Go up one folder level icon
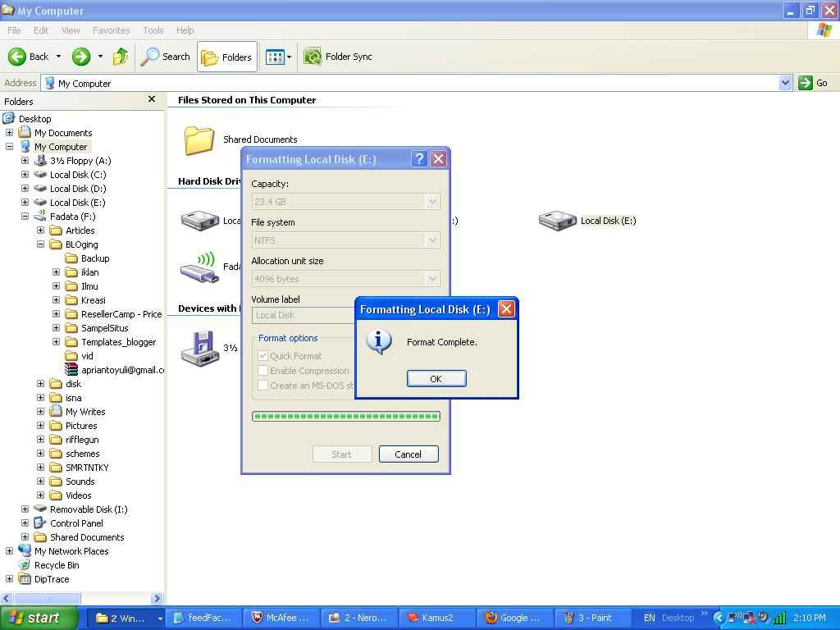 pyautogui.click(x=121, y=57)
